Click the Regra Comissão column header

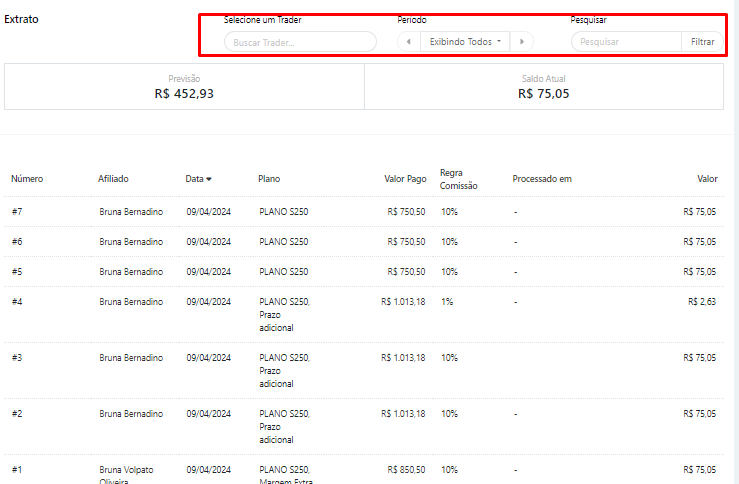459,179
